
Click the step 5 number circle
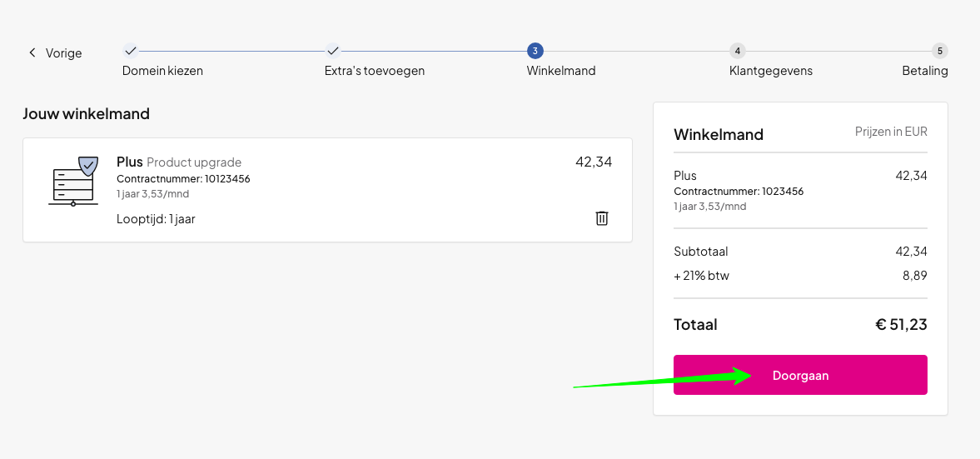tap(939, 51)
